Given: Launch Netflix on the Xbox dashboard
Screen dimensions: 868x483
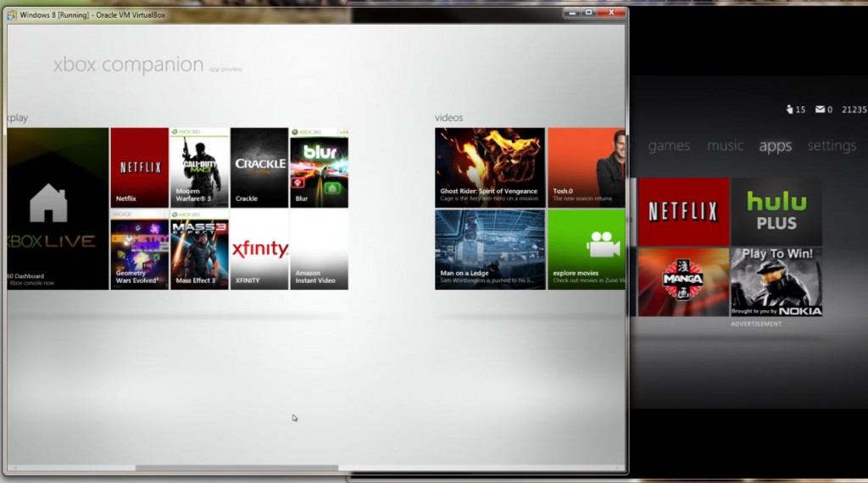Looking at the screenshot, I should [684, 212].
